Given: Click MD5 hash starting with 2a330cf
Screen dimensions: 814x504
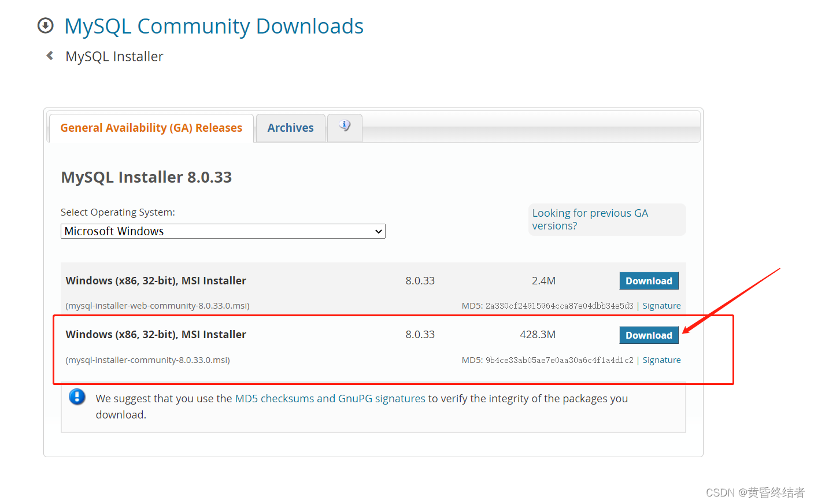Looking at the screenshot, I should coord(560,306).
